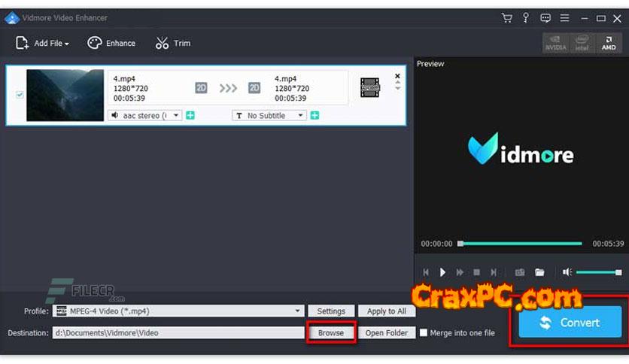Jump to previous in preview
Image resolution: width=629 pixels, height=364 pixels.
click(426, 272)
